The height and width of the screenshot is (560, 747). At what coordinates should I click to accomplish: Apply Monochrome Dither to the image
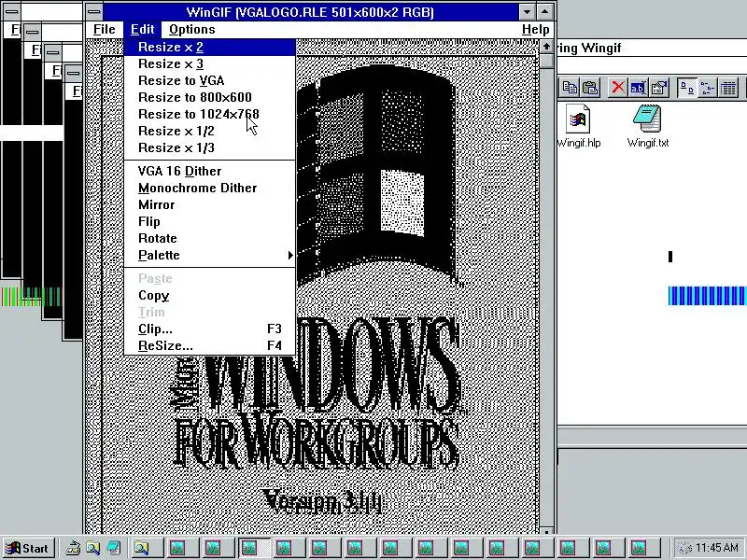209,189
